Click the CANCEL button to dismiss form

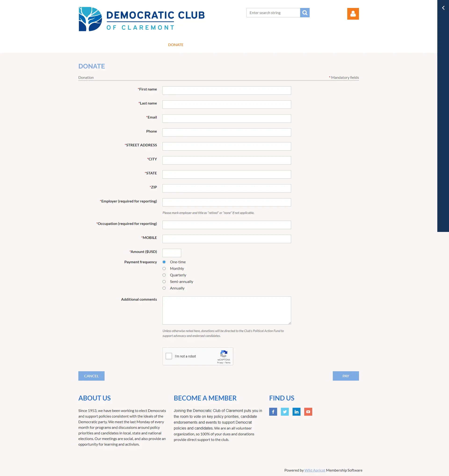[91, 375]
